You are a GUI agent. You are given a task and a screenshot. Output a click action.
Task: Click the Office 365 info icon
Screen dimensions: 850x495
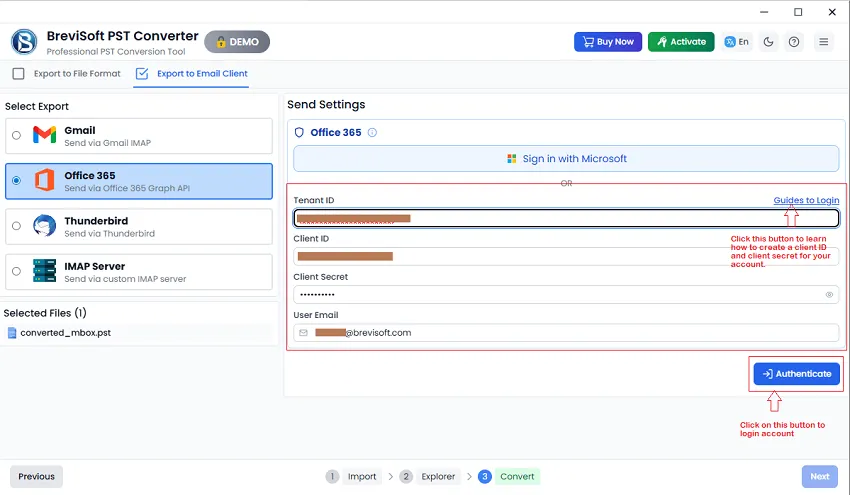372,132
